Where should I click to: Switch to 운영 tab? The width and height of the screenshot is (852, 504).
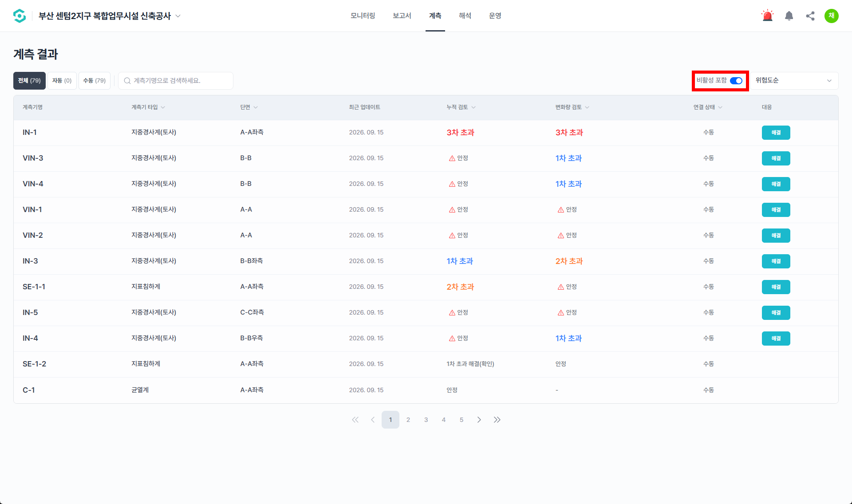495,16
